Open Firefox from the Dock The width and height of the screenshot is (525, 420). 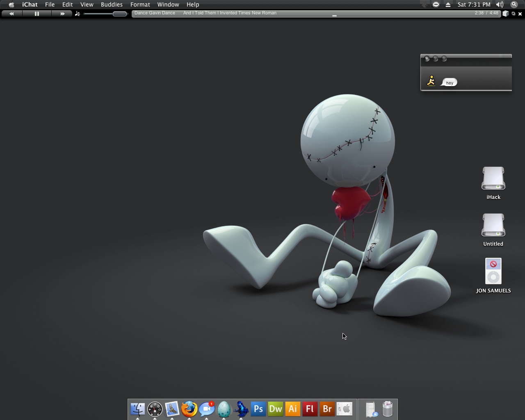pyautogui.click(x=189, y=409)
